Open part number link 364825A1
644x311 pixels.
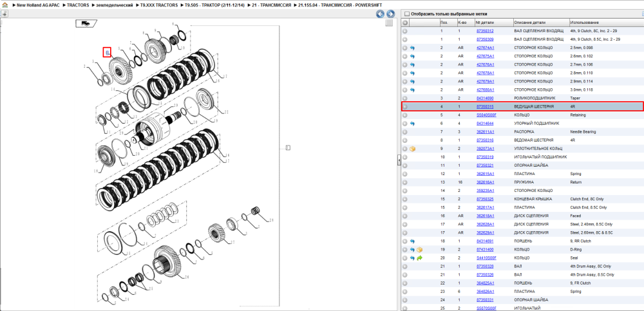tap(485, 283)
